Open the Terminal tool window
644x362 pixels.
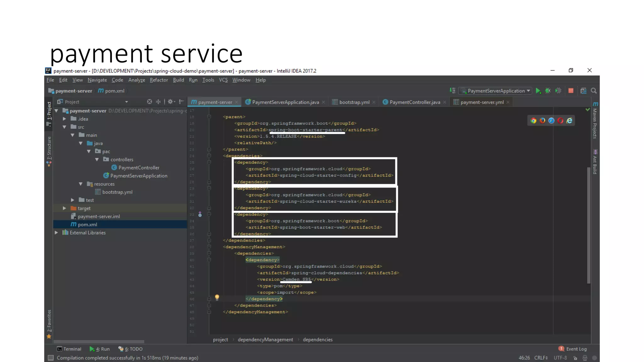point(69,349)
